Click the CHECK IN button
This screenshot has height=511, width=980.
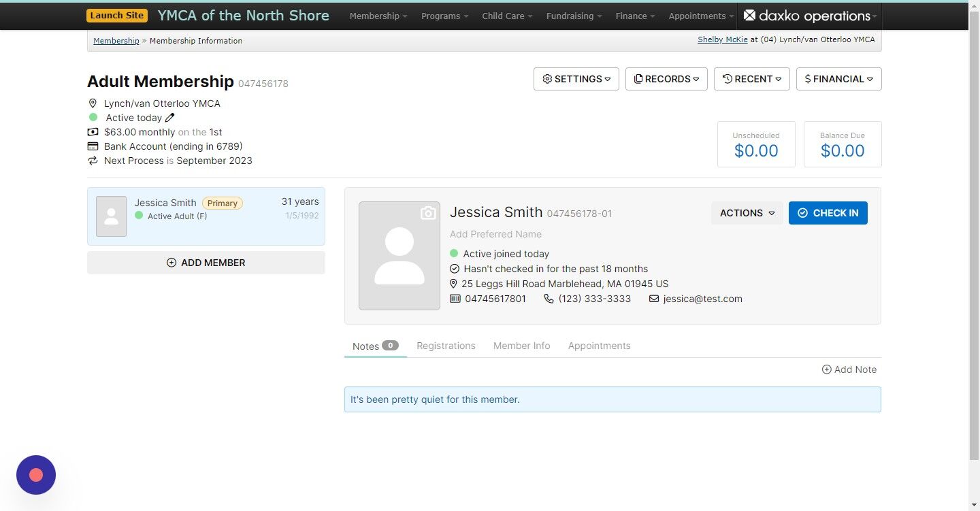[828, 213]
